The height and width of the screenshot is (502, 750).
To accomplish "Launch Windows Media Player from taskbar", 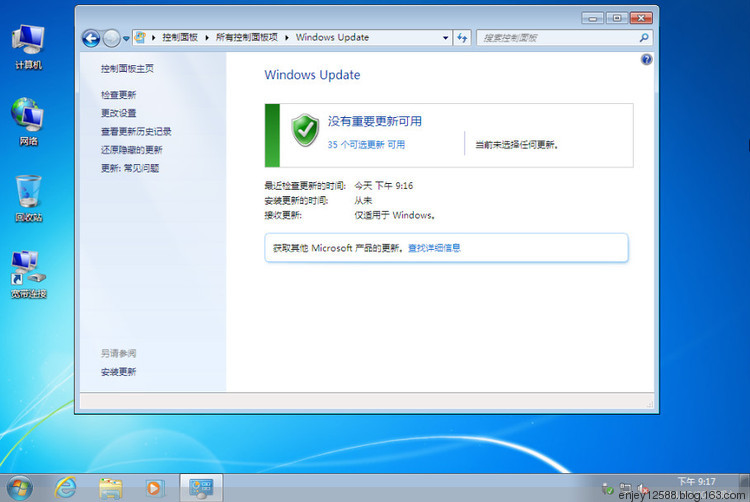I will [154, 488].
